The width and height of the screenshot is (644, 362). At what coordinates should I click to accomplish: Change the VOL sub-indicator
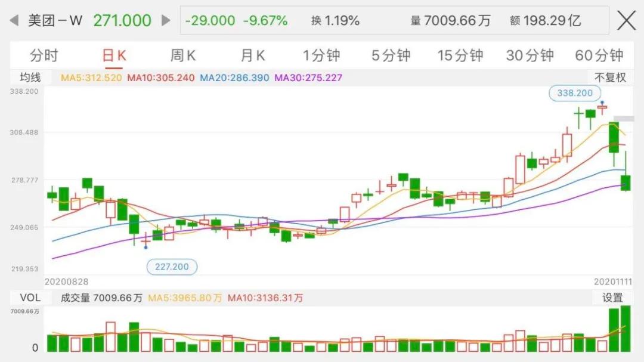30,298
